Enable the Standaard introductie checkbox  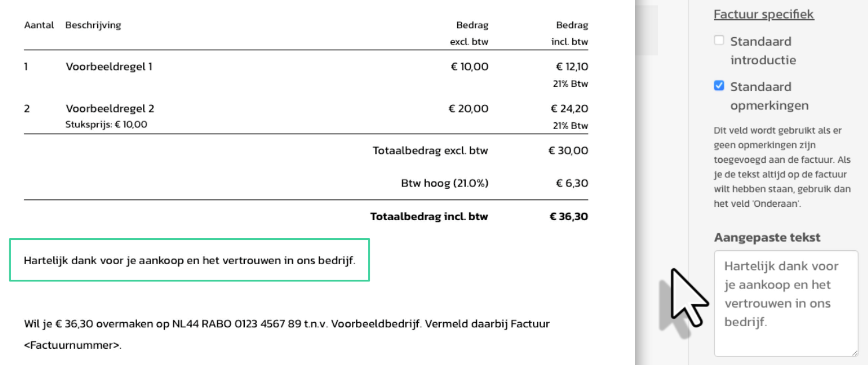click(x=719, y=41)
